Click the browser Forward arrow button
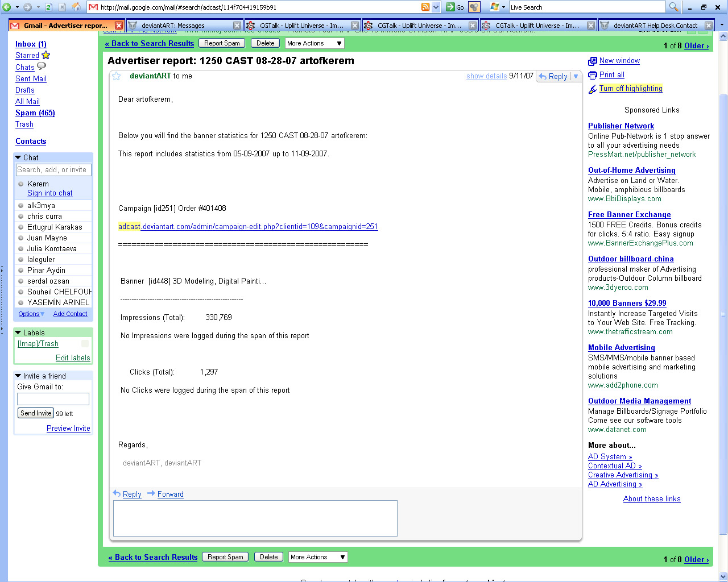 [x=27, y=7]
